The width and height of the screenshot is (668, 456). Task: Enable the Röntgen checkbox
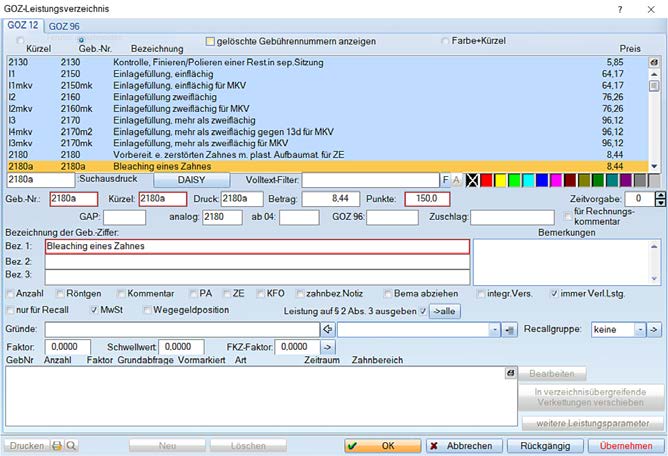click(x=61, y=294)
